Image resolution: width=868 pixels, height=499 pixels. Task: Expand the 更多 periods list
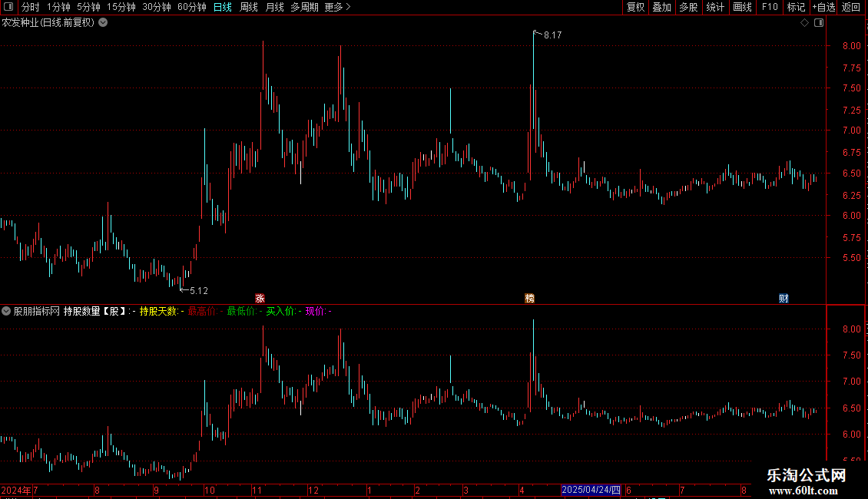click(337, 7)
